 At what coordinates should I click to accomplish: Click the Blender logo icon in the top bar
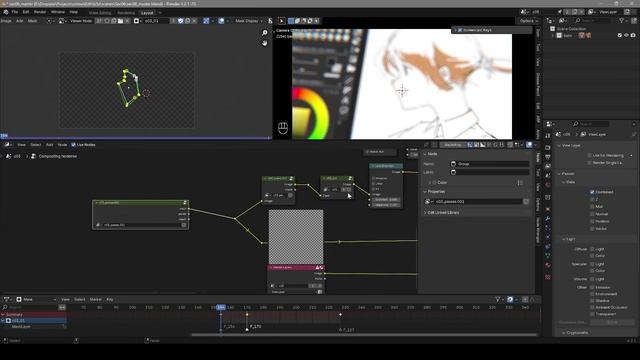(x=6, y=12)
